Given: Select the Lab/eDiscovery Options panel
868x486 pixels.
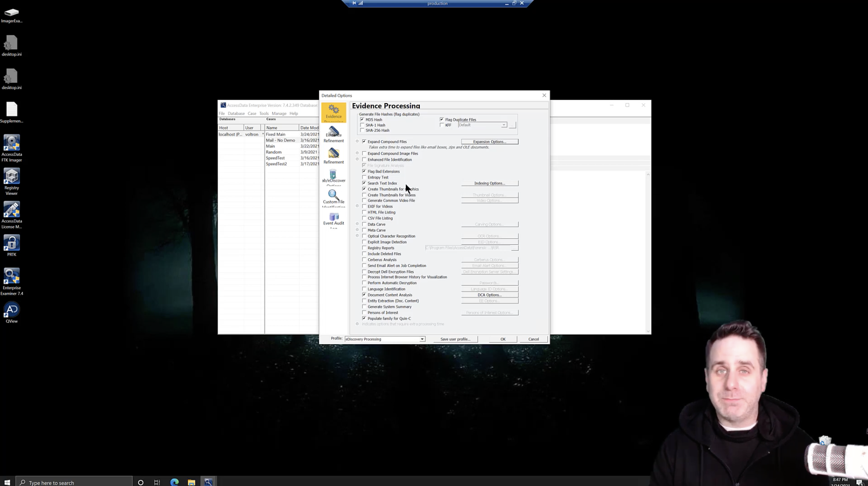Looking at the screenshot, I should 334,177.
